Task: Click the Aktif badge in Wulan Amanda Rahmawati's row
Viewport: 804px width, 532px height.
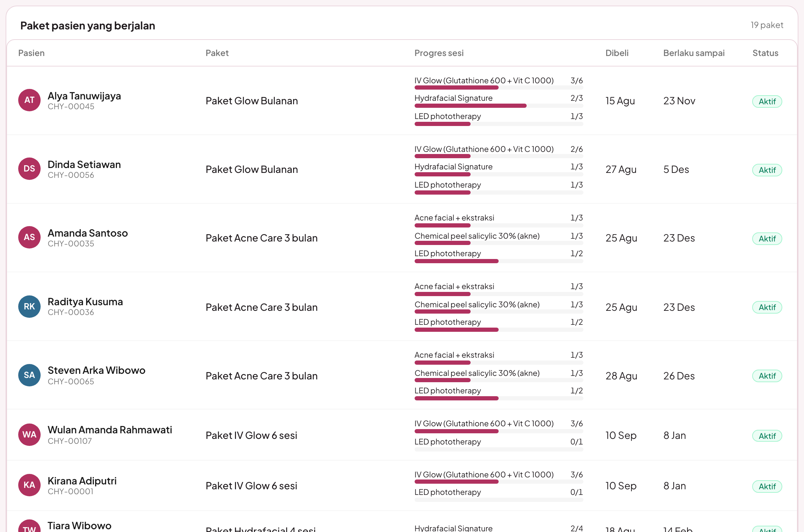Action: click(767, 436)
